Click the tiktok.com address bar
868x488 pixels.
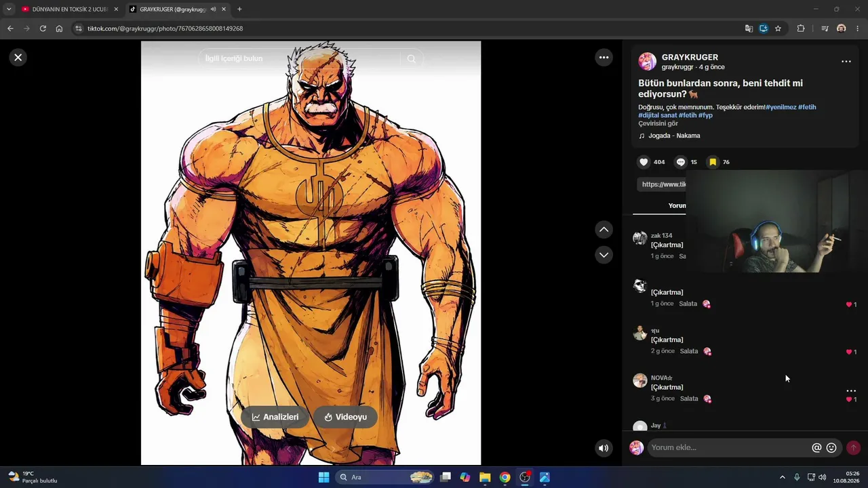(x=407, y=28)
